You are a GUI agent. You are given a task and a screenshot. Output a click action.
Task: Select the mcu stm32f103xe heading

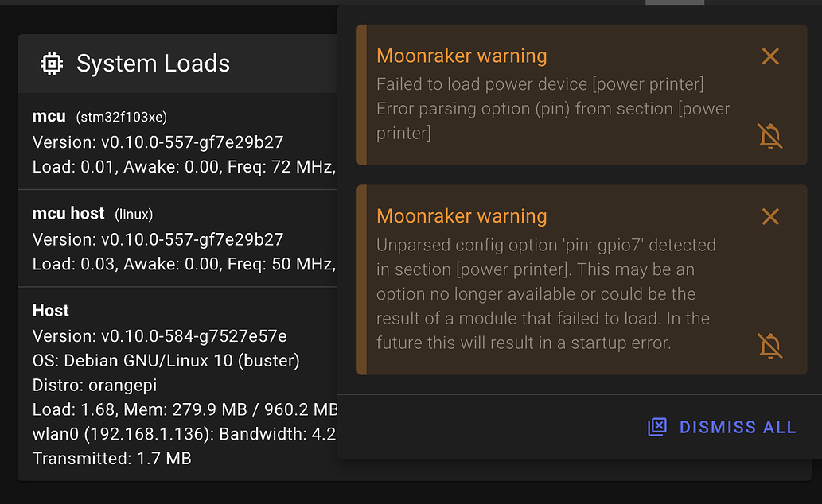pos(99,117)
